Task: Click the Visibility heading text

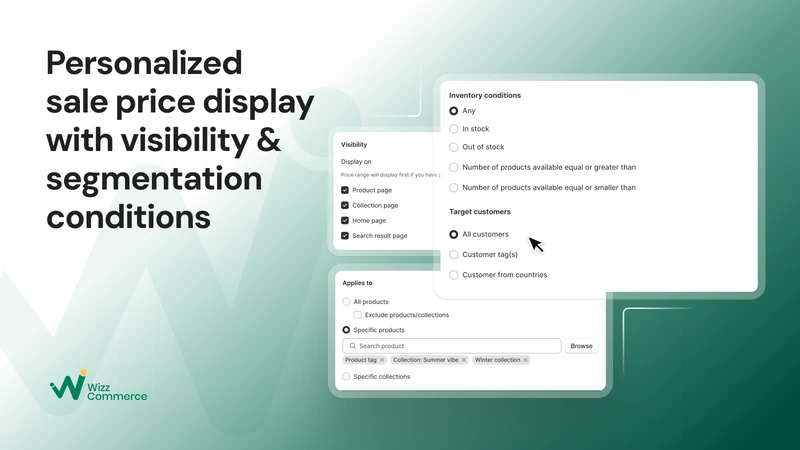Action: (354, 145)
